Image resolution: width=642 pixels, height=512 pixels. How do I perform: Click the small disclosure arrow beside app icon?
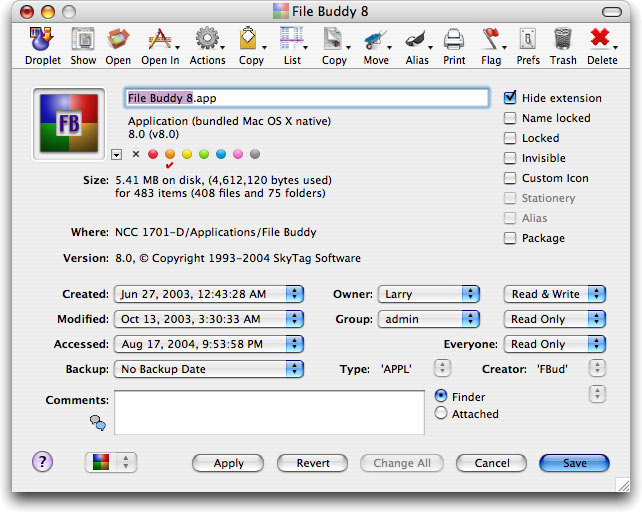point(117,155)
